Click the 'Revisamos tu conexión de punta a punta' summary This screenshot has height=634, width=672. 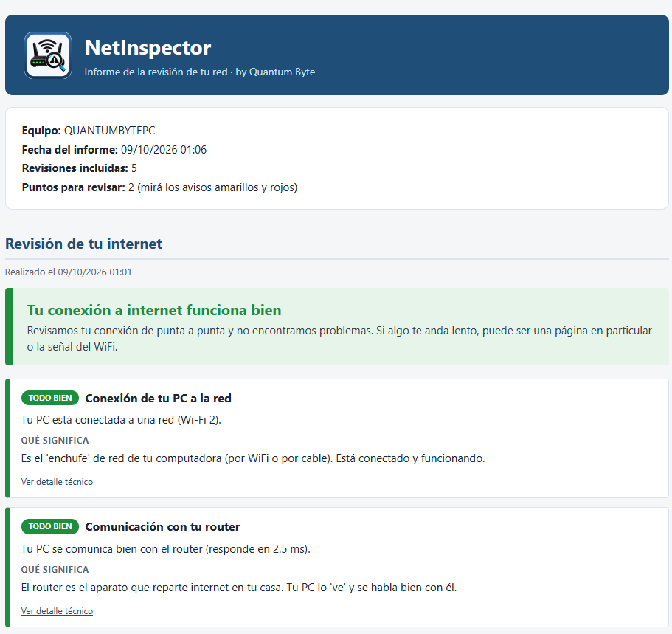click(339, 339)
